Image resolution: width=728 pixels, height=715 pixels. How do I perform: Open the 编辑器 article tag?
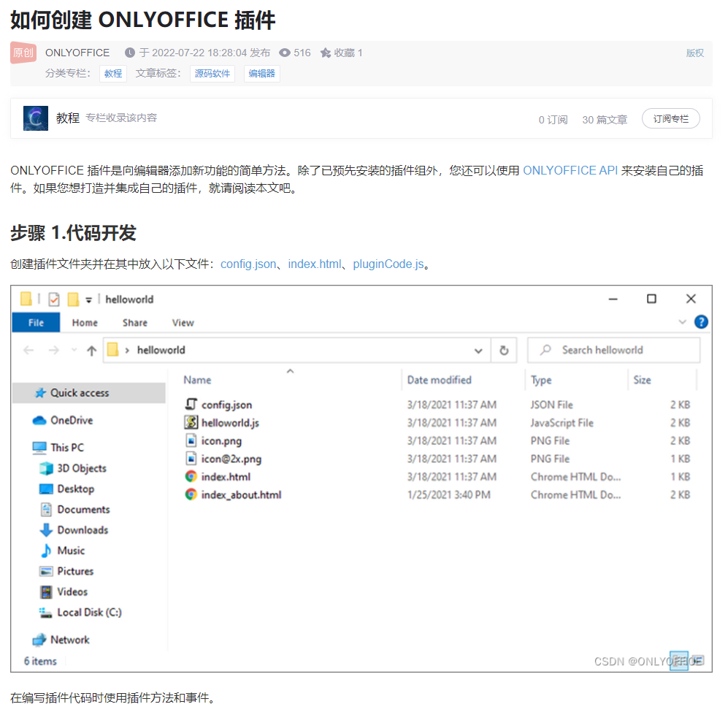[262, 74]
